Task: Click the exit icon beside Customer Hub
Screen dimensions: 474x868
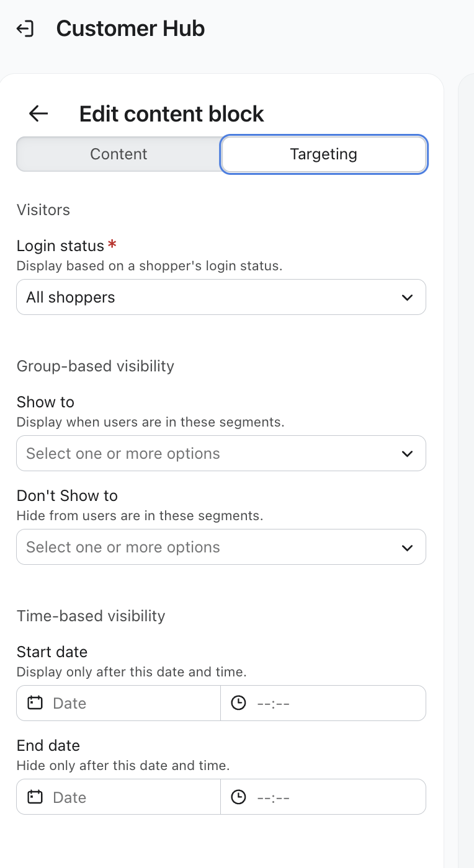Action: click(x=25, y=29)
